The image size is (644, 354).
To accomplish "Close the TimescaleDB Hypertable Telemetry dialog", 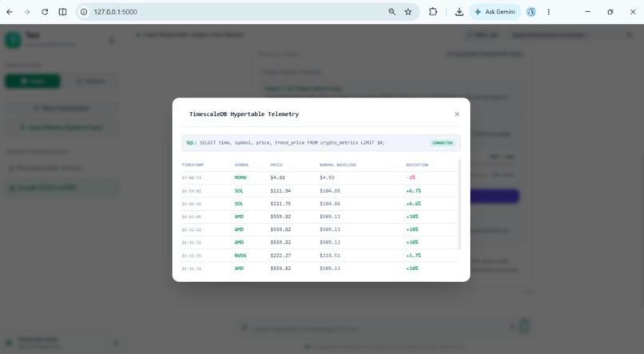I will coord(457,114).
